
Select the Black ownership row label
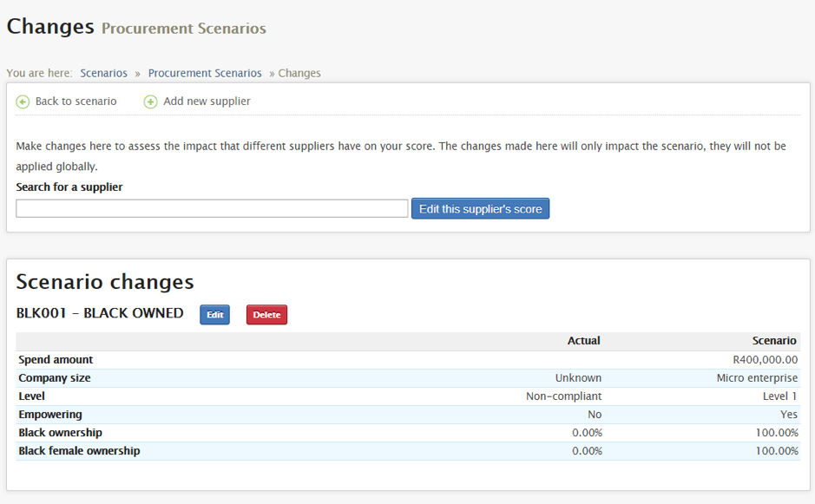60,433
